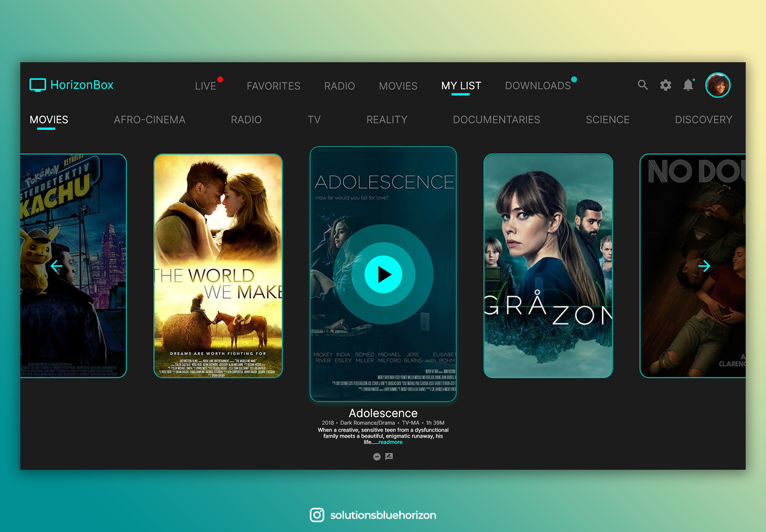Click the solutionsbluehorizon handle text
Viewport: 766px width, 532px height.
(x=383, y=515)
